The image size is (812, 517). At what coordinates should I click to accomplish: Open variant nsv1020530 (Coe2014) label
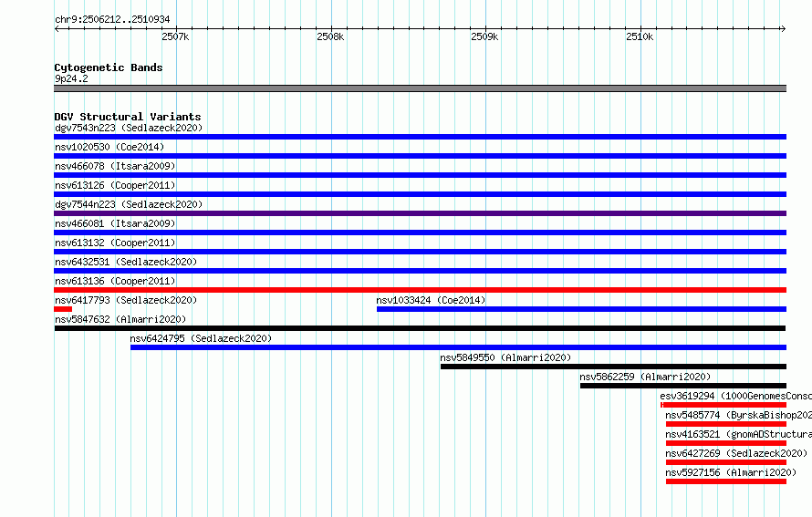[x=109, y=147]
